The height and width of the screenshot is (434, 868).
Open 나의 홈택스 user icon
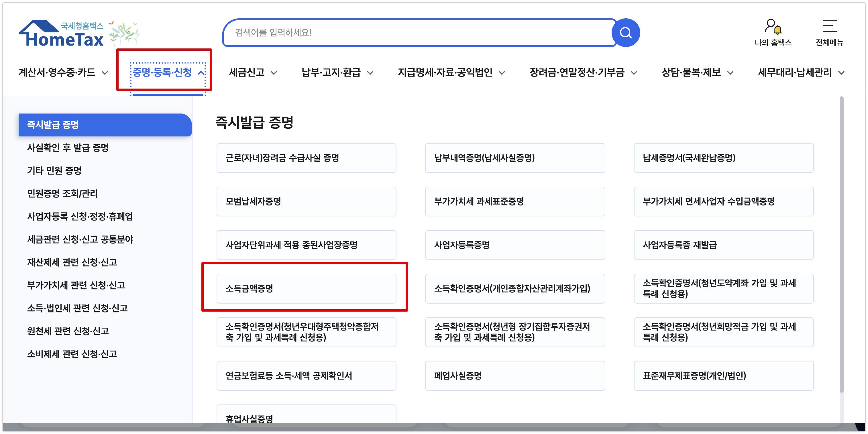pyautogui.click(x=773, y=27)
